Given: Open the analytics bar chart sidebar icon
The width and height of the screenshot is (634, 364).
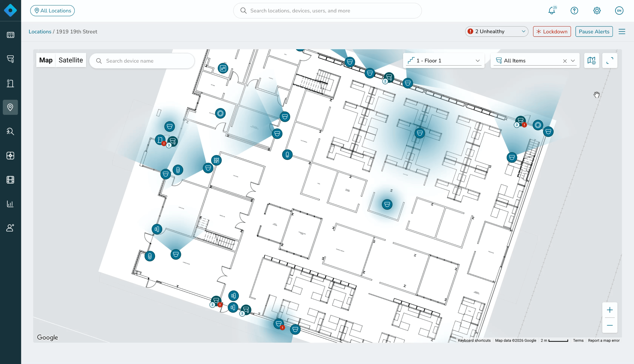Looking at the screenshot, I should point(10,204).
